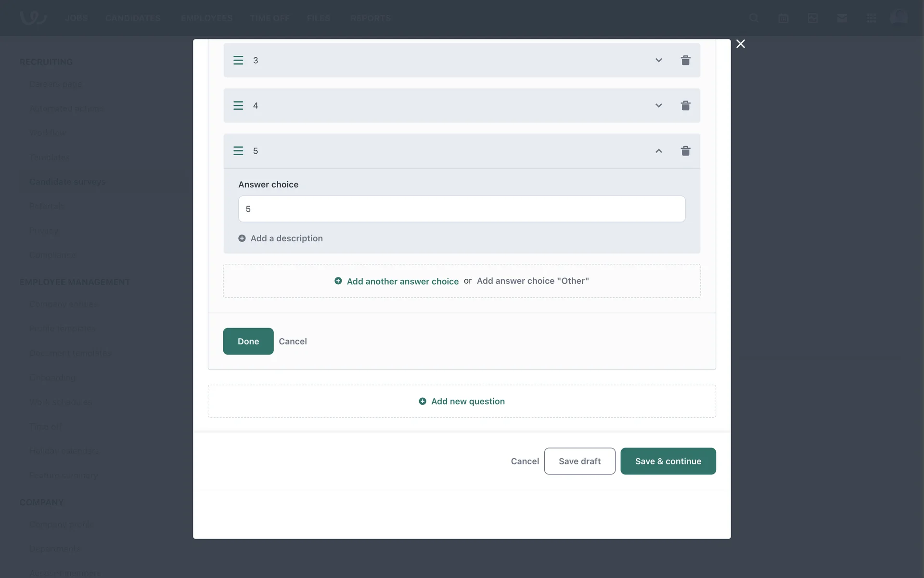The height and width of the screenshot is (578, 924).
Task: Expand answer choice 4 chevron
Action: coord(658,105)
